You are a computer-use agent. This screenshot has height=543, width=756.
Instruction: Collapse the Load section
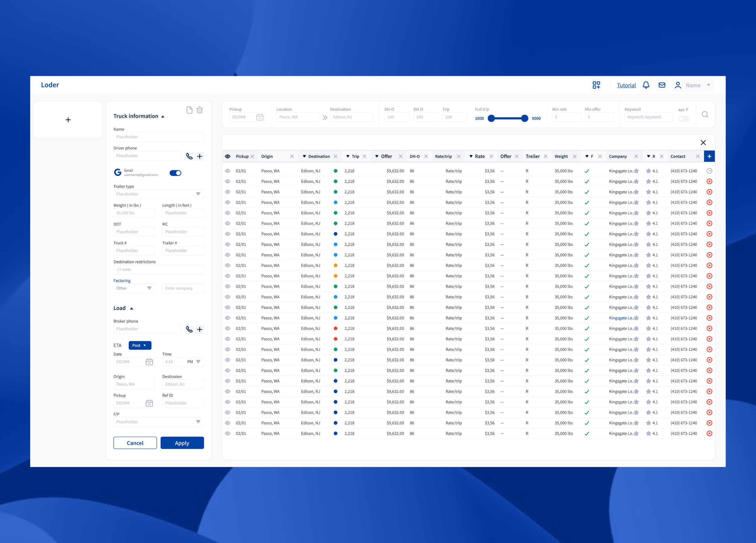click(x=131, y=308)
